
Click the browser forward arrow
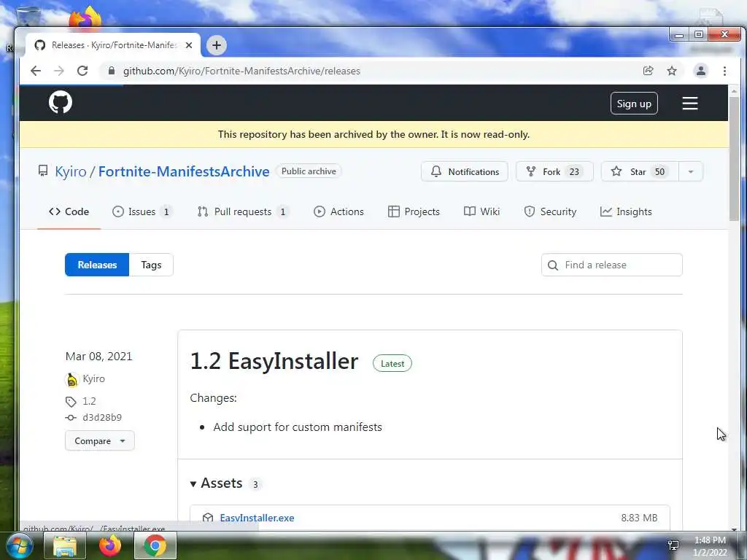pyautogui.click(x=58, y=71)
